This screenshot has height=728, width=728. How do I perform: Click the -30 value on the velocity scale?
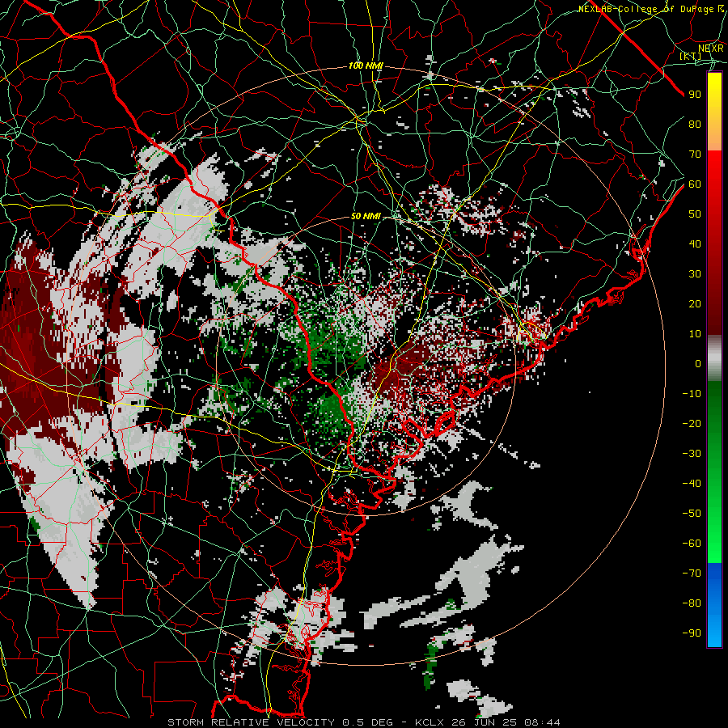(692, 454)
